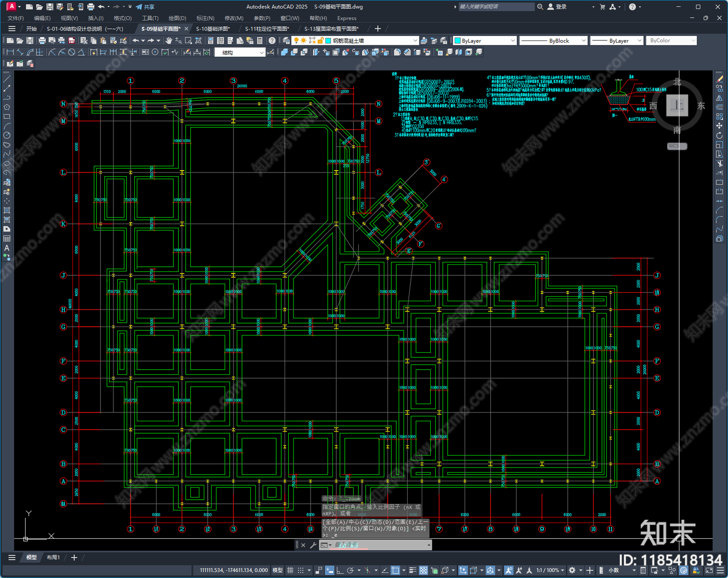Click the DWF publish icon

tap(71, 41)
